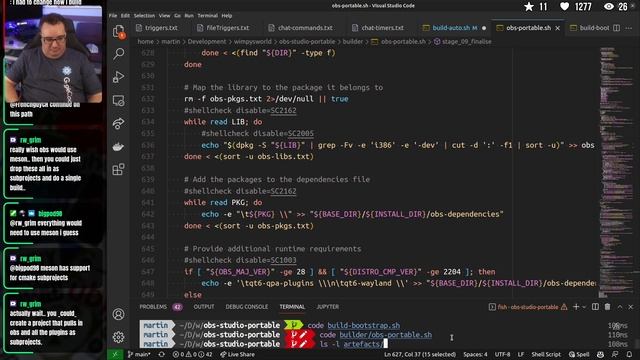Open errors and warnings count in status bar
The image size is (640, 360).
tap(192, 354)
